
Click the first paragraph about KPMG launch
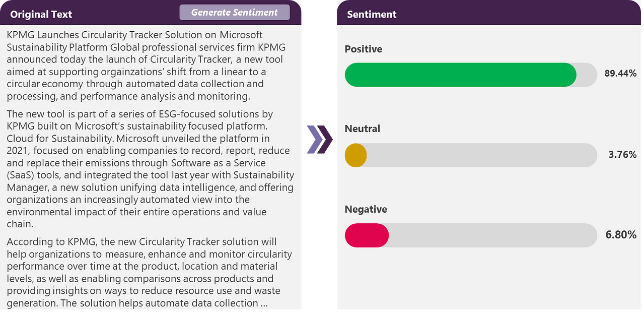[x=146, y=66]
